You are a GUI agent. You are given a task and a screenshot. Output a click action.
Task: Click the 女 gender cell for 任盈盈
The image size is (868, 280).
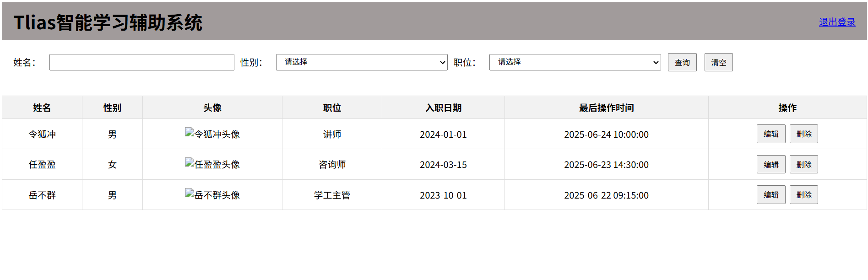tap(112, 164)
